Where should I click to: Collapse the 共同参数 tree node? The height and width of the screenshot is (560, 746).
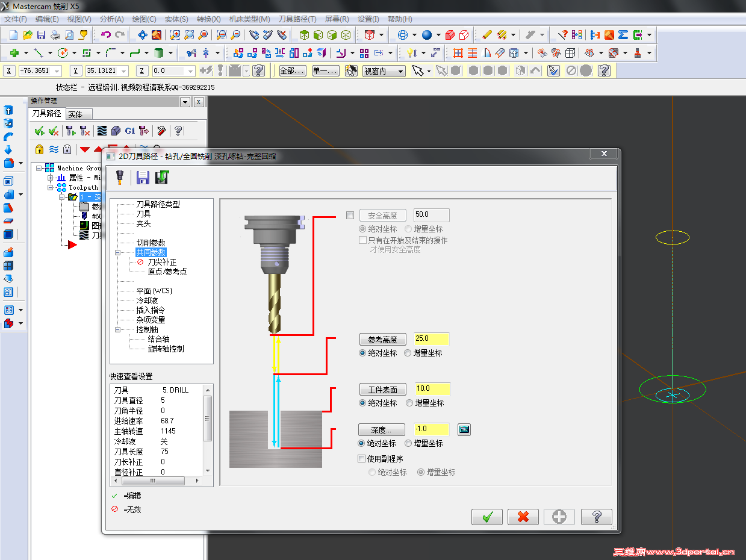tap(118, 252)
